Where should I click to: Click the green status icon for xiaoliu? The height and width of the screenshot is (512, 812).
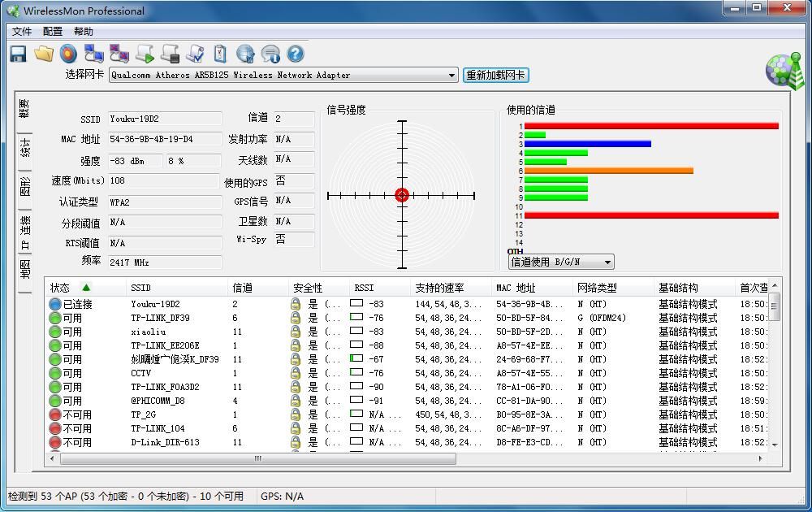[55, 332]
